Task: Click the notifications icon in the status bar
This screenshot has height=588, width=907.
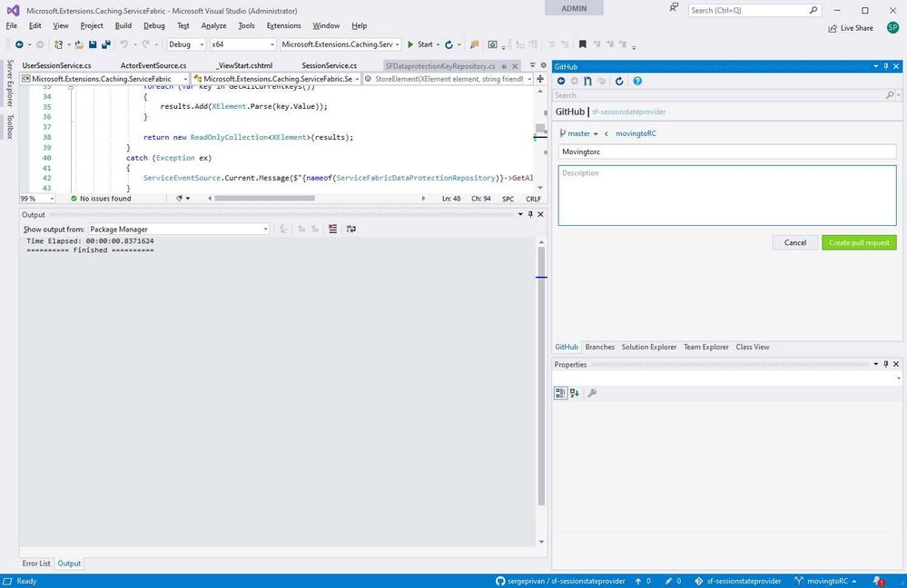Action: (878, 581)
